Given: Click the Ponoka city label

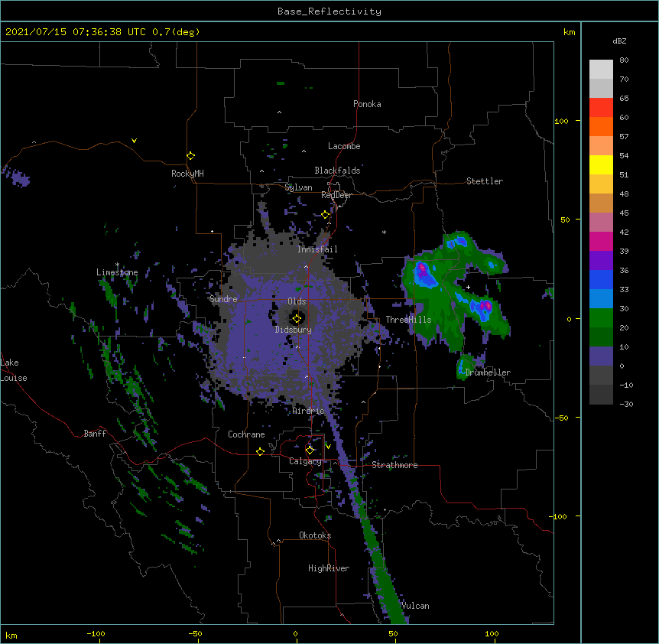Looking at the screenshot, I should pyautogui.click(x=367, y=104).
